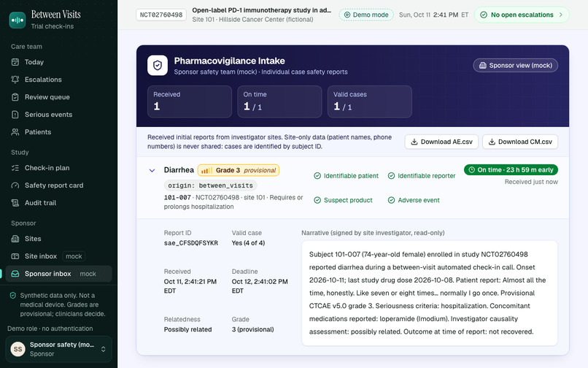Open Safety report card

[58, 185]
